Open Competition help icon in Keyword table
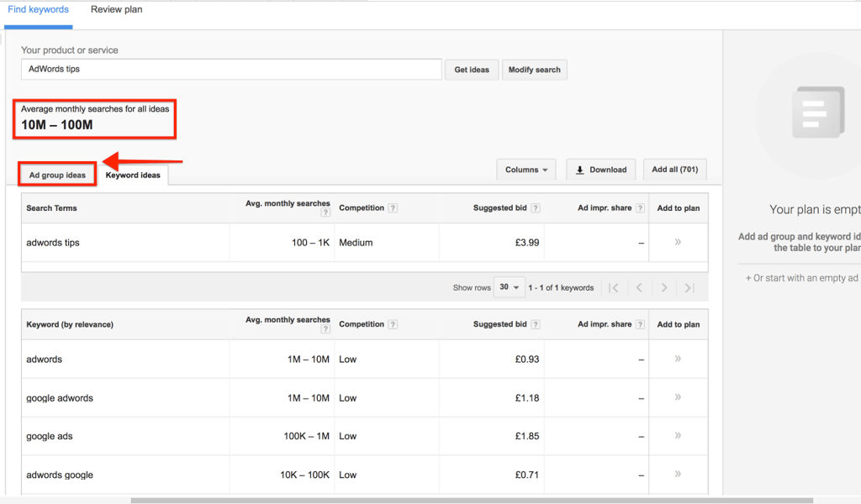This screenshot has height=504, width=861. (393, 324)
